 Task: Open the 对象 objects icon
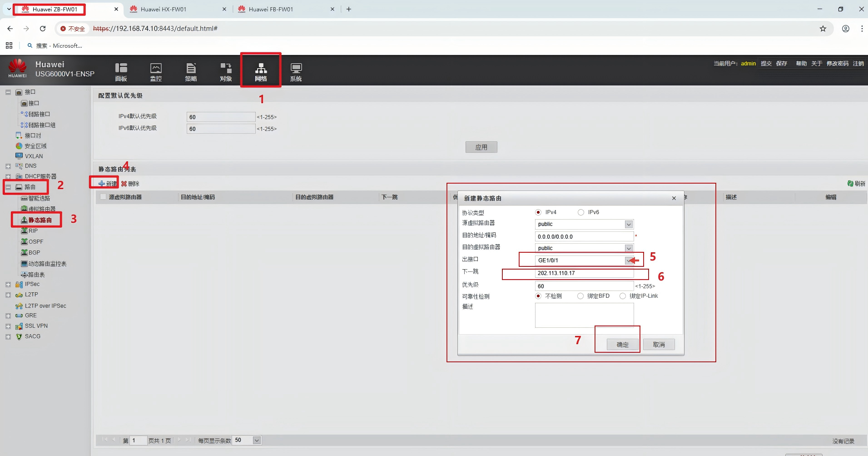(x=226, y=71)
